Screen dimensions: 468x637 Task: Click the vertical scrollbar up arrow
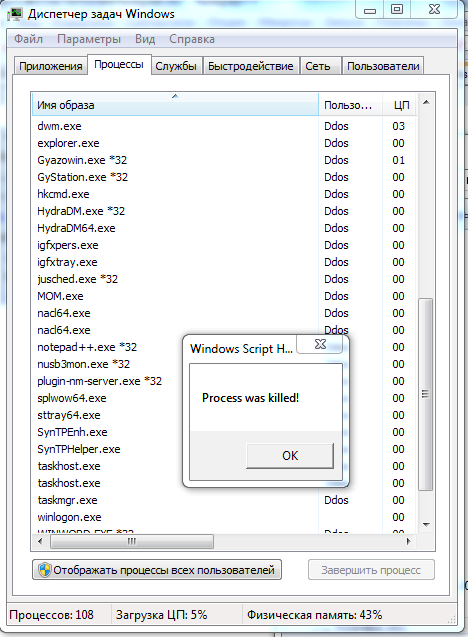coord(426,102)
